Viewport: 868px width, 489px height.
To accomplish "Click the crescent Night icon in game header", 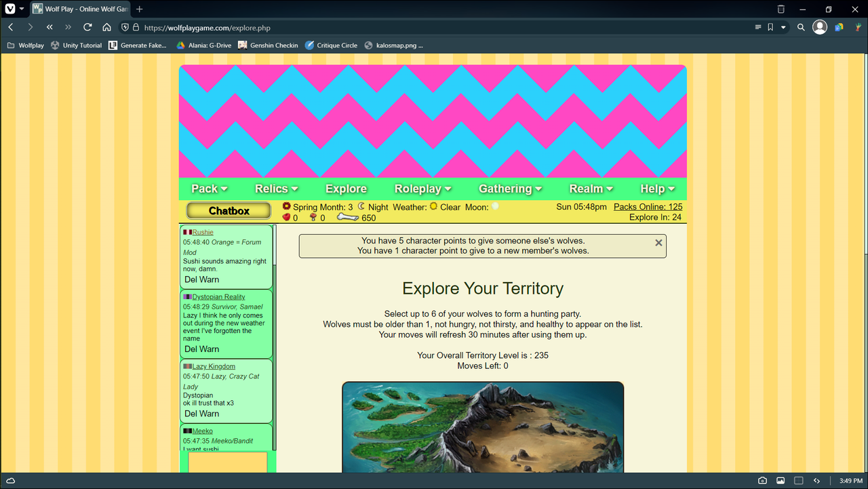I will [361, 207].
